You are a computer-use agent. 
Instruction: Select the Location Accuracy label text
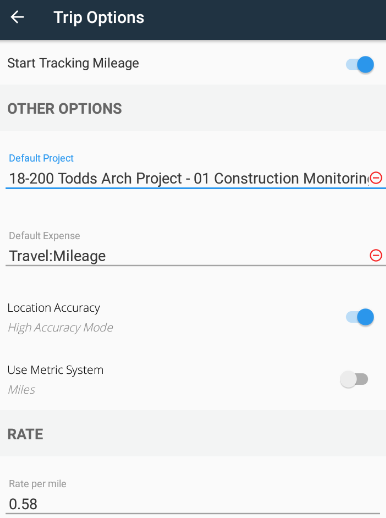tap(54, 308)
